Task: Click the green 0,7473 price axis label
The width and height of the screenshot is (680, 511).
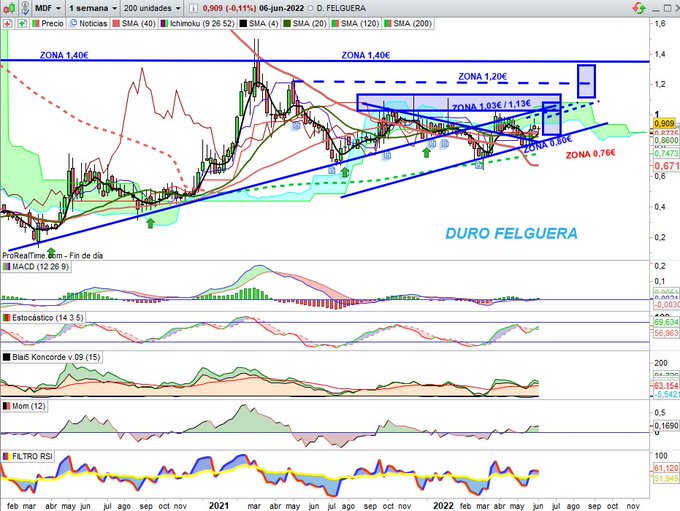Action: coord(666,154)
